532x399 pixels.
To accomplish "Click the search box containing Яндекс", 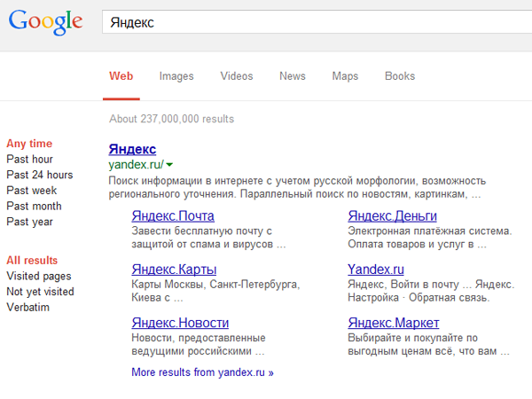I will pyautogui.click(x=310, y=22).
